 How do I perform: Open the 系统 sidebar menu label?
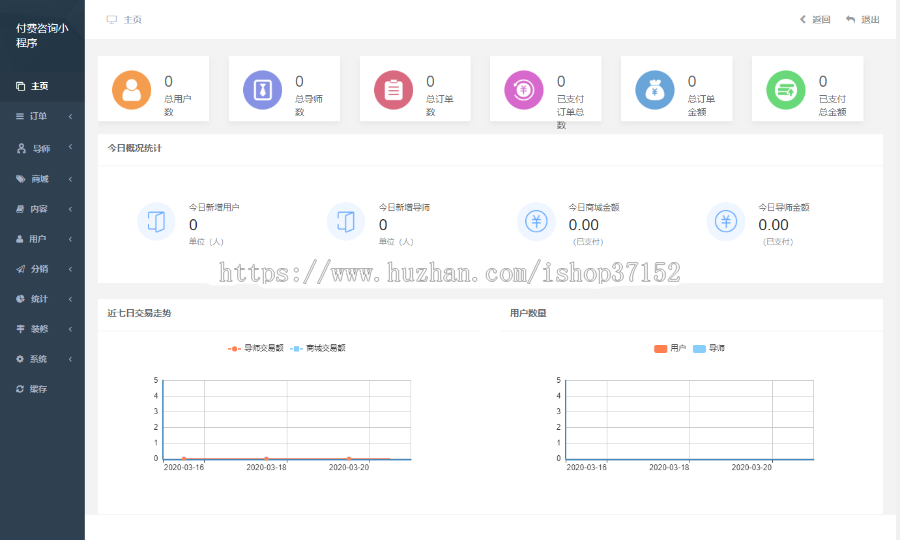tap(38, 359)
